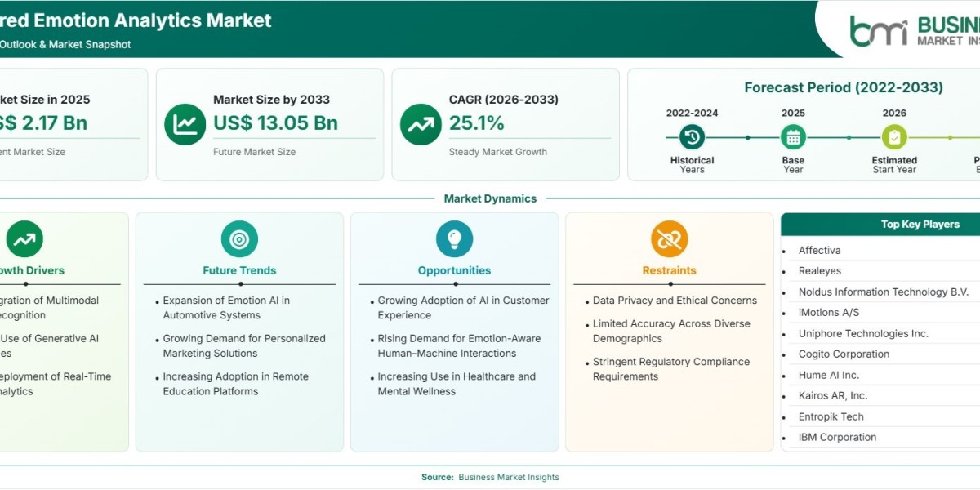Image resolution: width=980 pixels, height=490 pixels.
Task: Click the 'Forecast Period (2022-2033)' heading
Action: [x=844, y=87]
